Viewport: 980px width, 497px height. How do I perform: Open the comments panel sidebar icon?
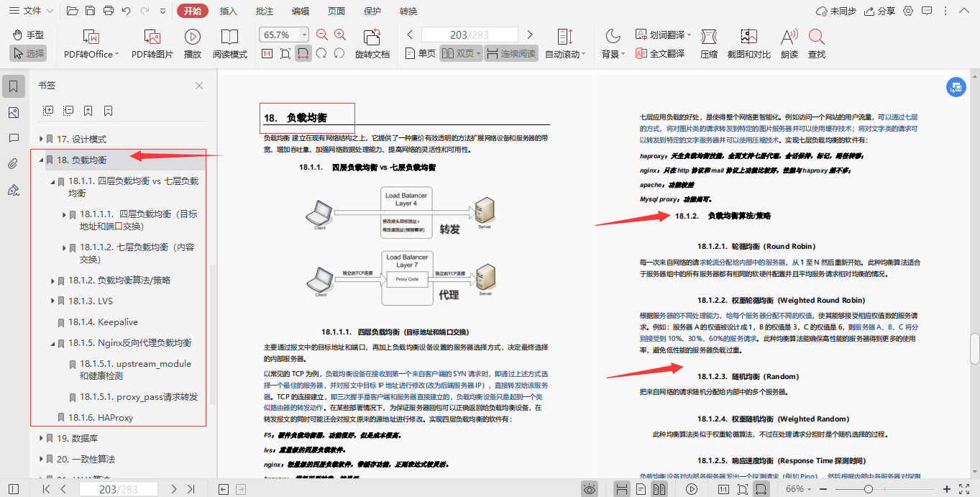click(x=13, y=138)
